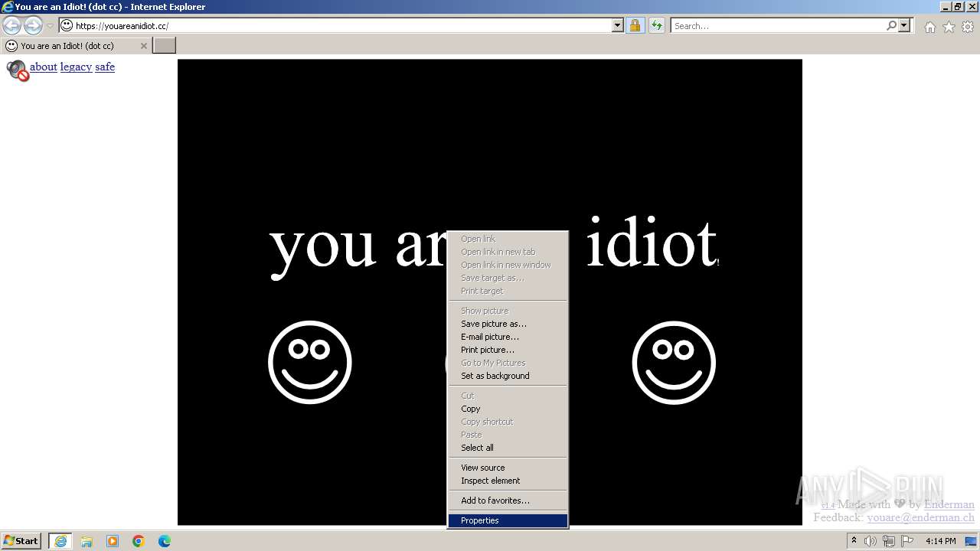The image size is (980, 551).
Task: Click the smiley favicon in address bar
Action: coord(67,25)
